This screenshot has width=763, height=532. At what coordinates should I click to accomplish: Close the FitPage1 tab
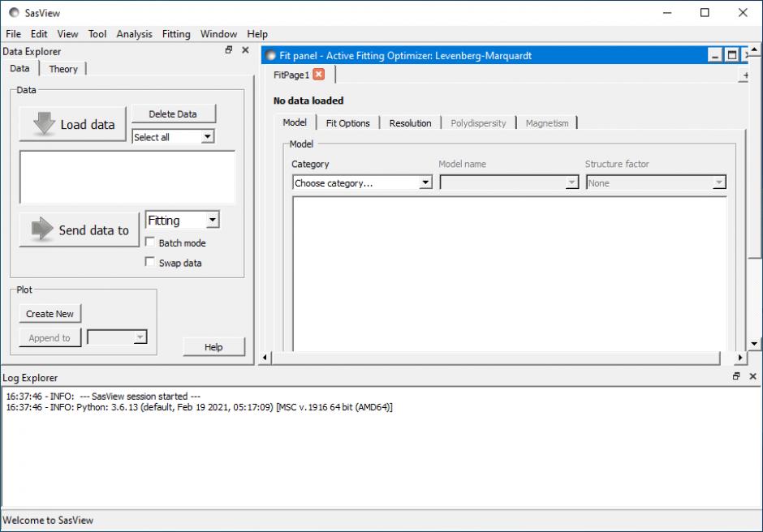(319, 74)
